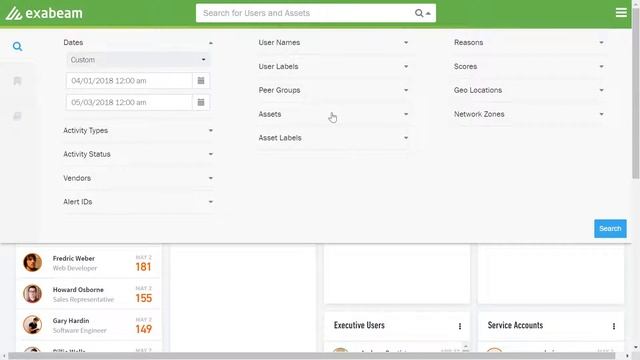The width and height of the screenshot is (640, 360).
Task: Open calendar for end date 05/03/2018
Action: click(201, 102)
